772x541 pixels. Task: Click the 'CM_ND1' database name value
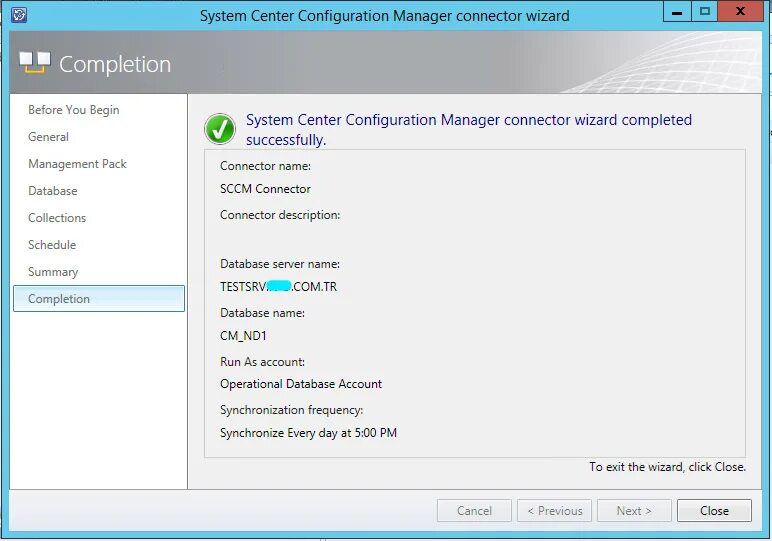(243, 336)
